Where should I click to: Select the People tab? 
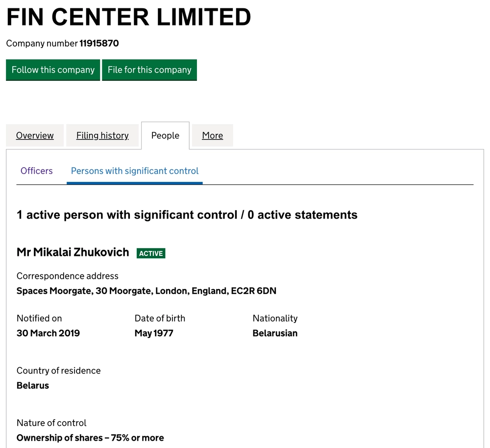[x=165, y=135]
